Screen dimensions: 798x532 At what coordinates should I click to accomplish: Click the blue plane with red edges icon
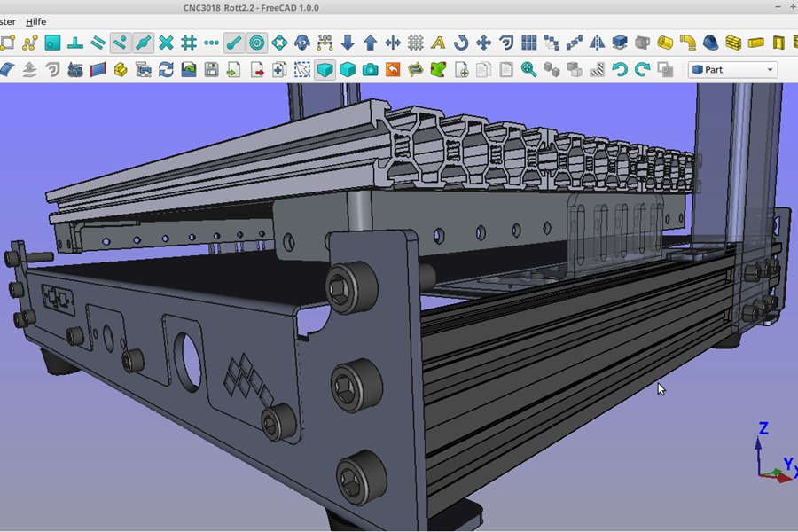click(98, 70)
